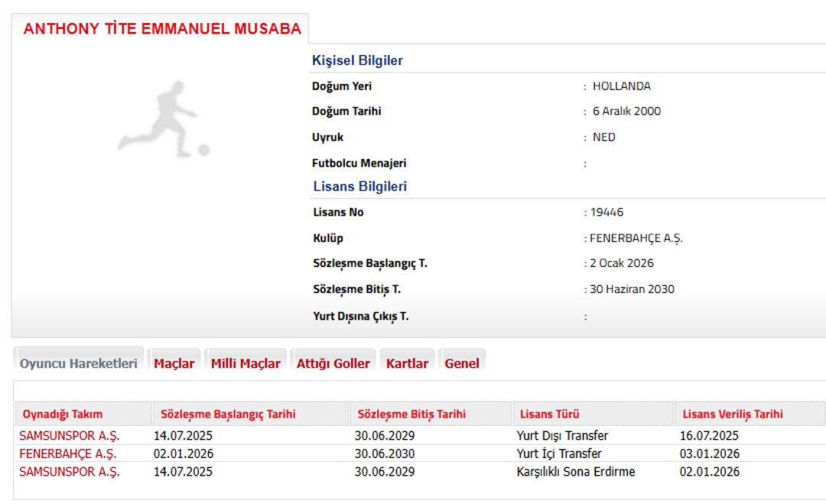
Task: Click the Lisans Veriliş Tarihi column header
Action: point(731,415)
